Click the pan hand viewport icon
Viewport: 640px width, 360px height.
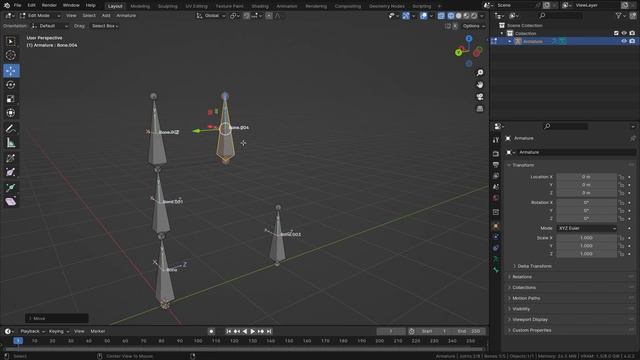[x=480, y=84]
